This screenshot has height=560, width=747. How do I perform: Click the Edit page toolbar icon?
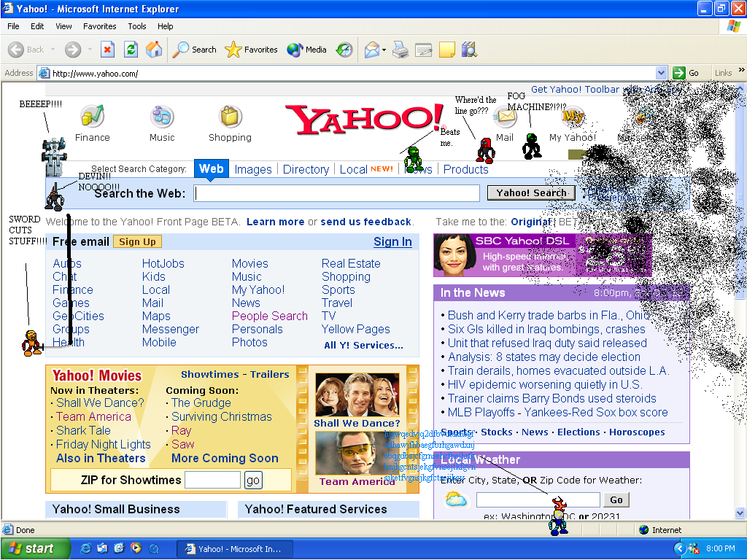(x=424, y=50)
